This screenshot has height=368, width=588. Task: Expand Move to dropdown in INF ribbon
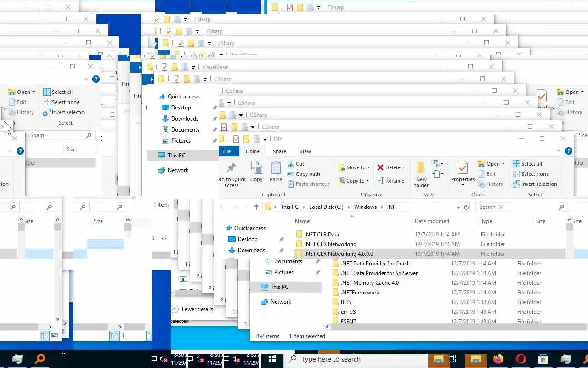click(369, 167)
